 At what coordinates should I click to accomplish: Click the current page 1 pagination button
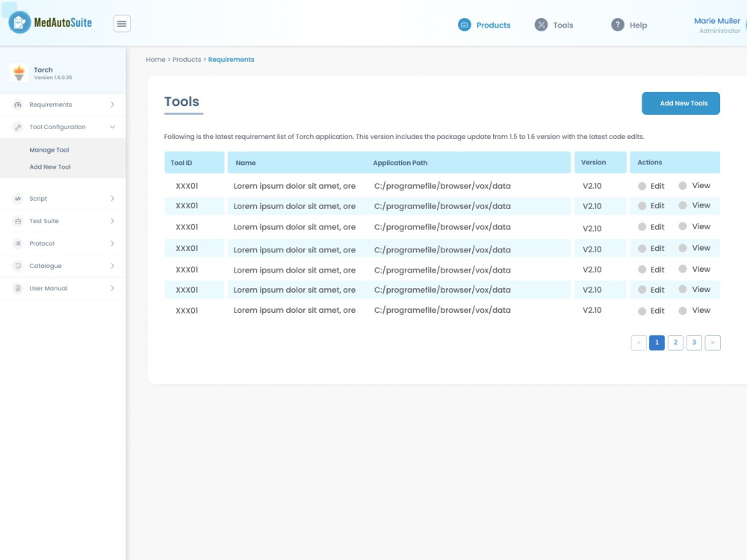657,343
